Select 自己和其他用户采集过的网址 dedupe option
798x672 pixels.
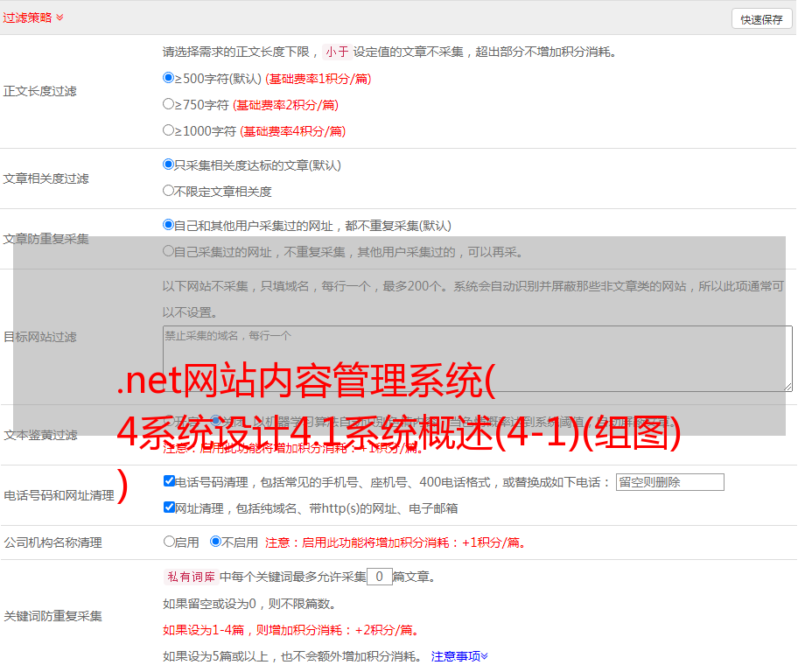168,225
